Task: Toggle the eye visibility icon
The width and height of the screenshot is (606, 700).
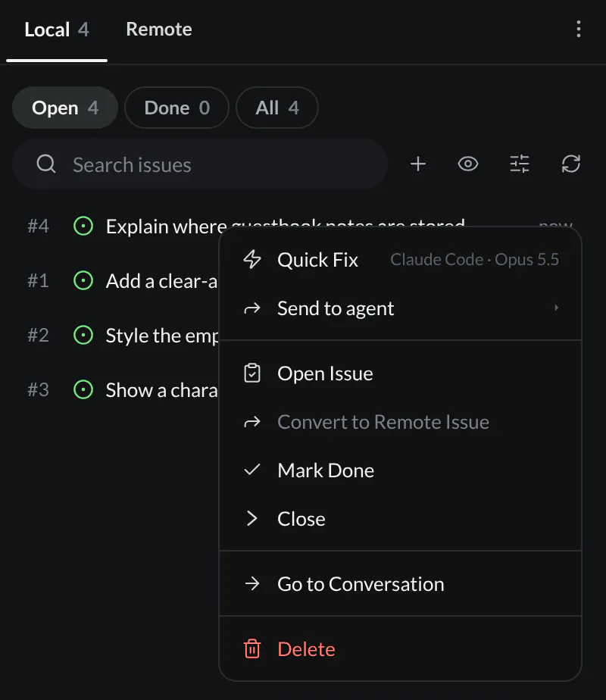Action: pyautogui.click(x=468, y=164)
